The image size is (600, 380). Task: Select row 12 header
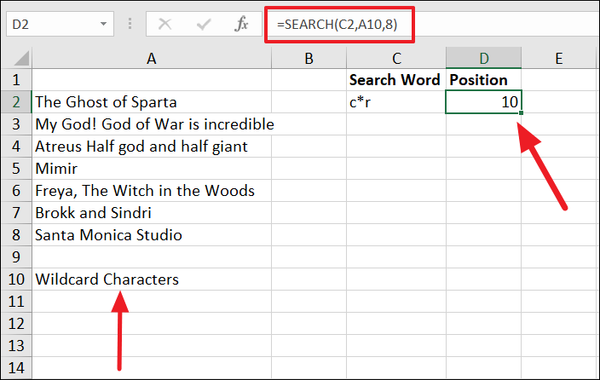[x=17, y=324]
